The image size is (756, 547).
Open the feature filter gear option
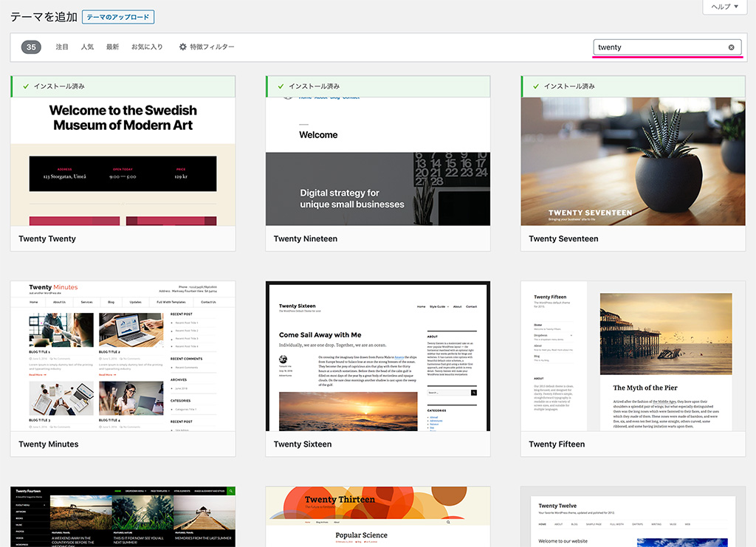click(207, 47)
